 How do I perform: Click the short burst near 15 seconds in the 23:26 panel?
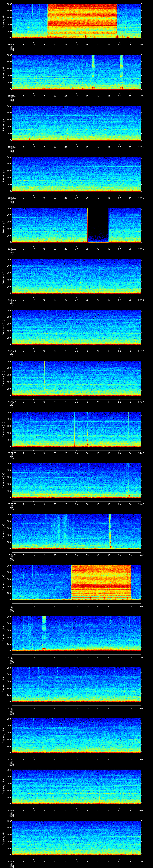pos(44,633)
